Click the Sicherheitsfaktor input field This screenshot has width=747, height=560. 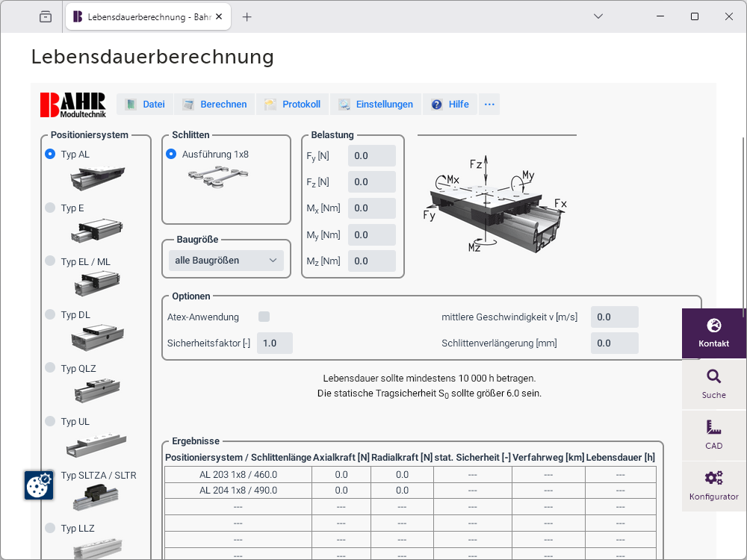275,343
